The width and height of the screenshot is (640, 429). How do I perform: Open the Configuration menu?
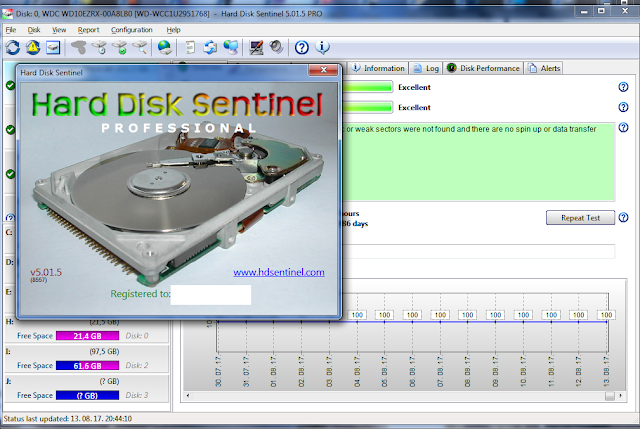[131, 30]
